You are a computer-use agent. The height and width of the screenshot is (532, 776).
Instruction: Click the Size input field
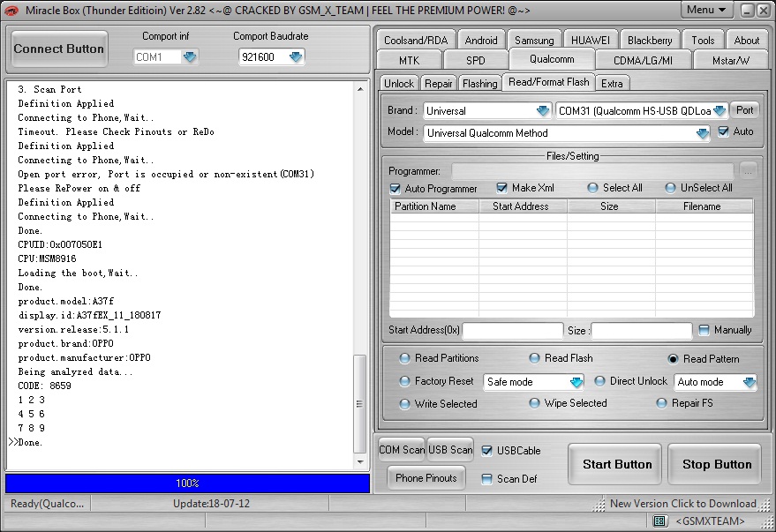pos(642,330)
